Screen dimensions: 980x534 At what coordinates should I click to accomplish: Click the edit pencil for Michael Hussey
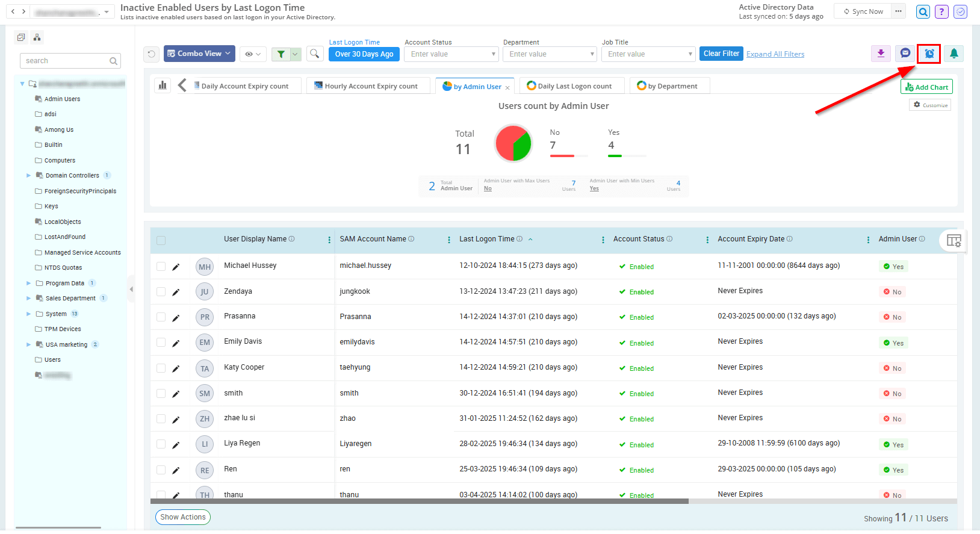click(176, 267)
